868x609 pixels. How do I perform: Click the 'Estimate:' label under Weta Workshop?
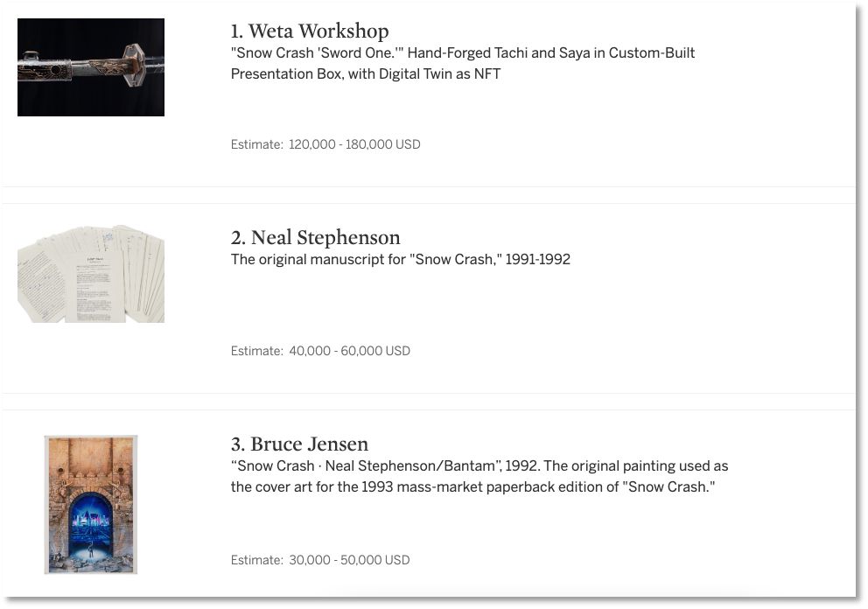point(256,144)
